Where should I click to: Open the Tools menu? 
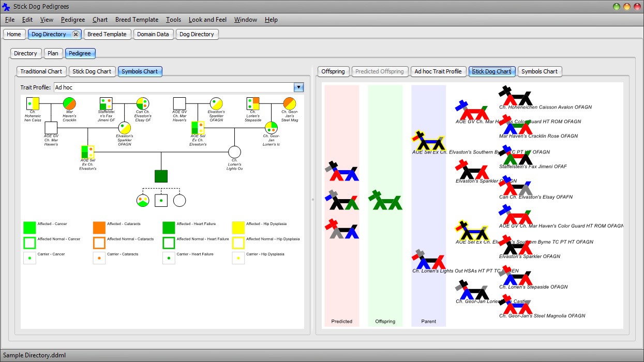(x=173, y=20)
